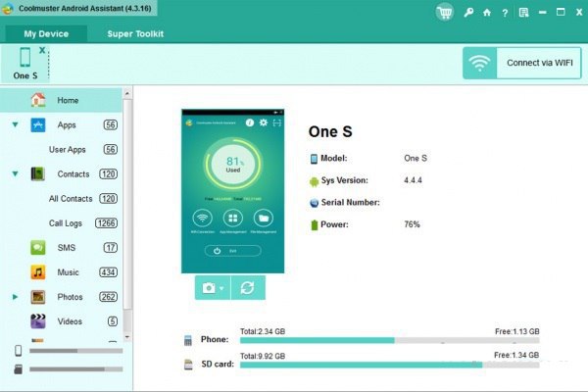Open Videos in the sidebar
Image resolution: width=588 pixels, height=392 pixels.
coord(70,321)
